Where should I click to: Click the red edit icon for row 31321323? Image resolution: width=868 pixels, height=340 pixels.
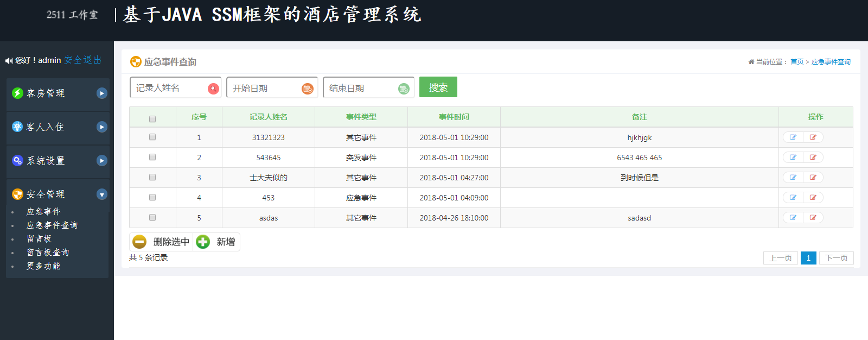[813, 137]
